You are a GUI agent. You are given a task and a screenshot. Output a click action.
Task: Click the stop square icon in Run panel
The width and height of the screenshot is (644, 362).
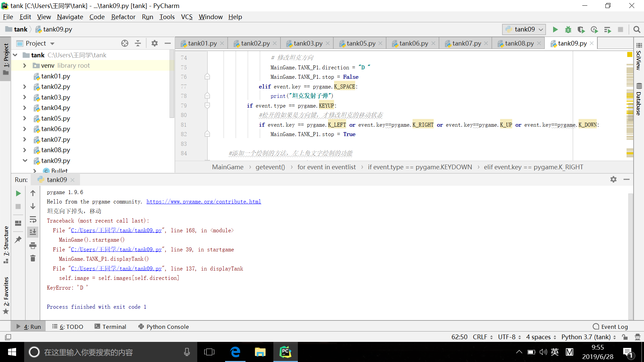pyautogui.click(x=18, y=206)
